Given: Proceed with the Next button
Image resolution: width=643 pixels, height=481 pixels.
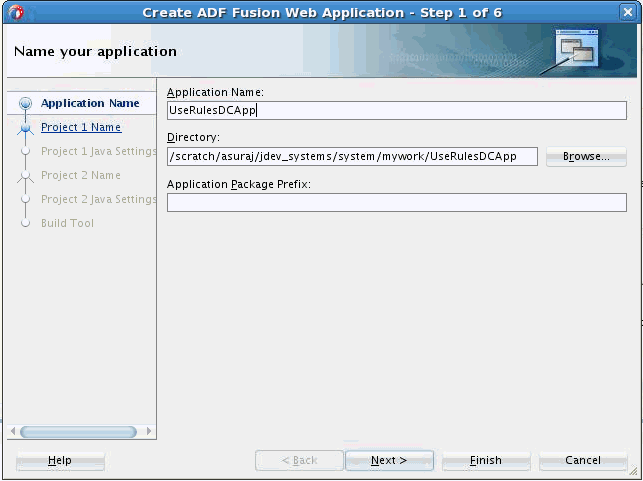Looking at the screenshot, I should pos(389,460).
